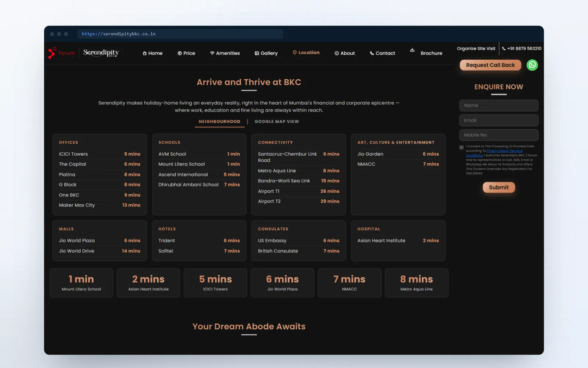Focus the Email input field
The height and width of the screenshot is (368, 588).
click(499, 120)
